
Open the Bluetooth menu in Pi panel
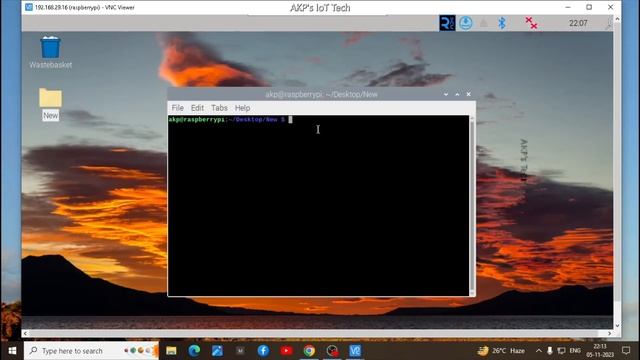502,23
